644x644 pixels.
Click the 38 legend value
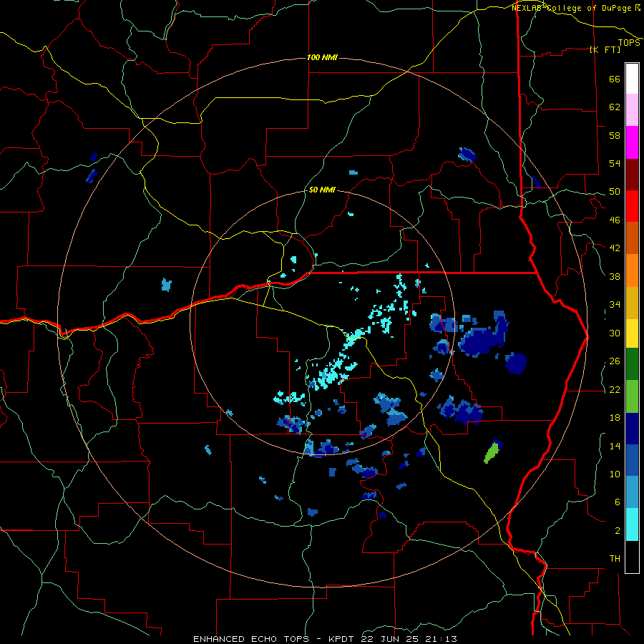point(615,277)
